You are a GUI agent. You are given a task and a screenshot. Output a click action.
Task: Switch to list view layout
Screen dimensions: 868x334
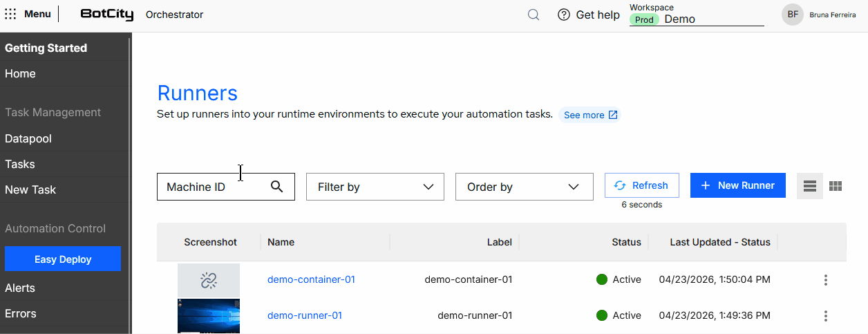[x=810, y=186]
